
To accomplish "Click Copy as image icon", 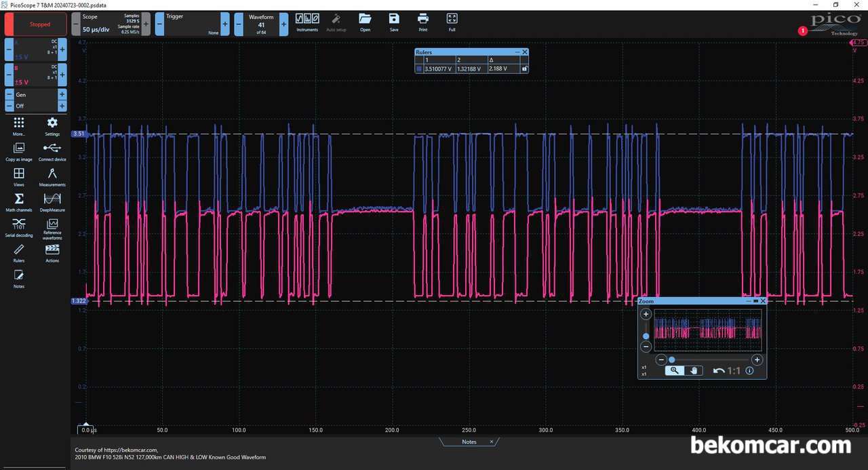I will 19,151.
